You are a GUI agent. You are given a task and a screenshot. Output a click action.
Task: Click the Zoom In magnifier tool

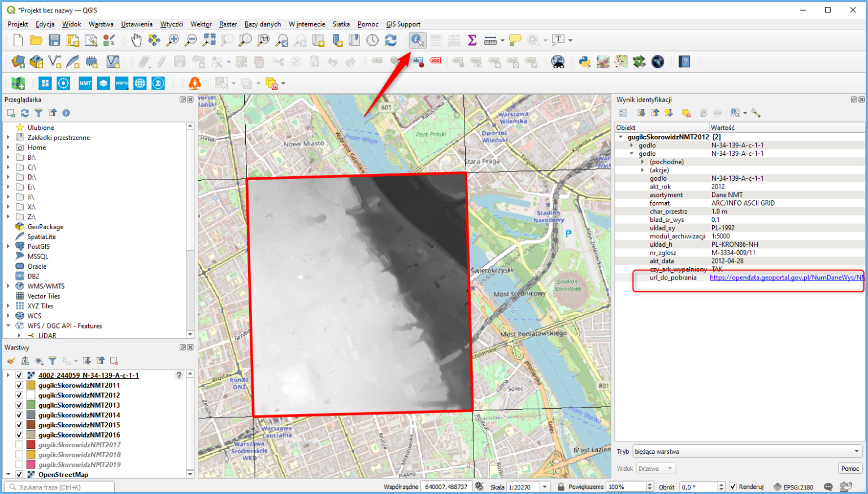(172, 40)
